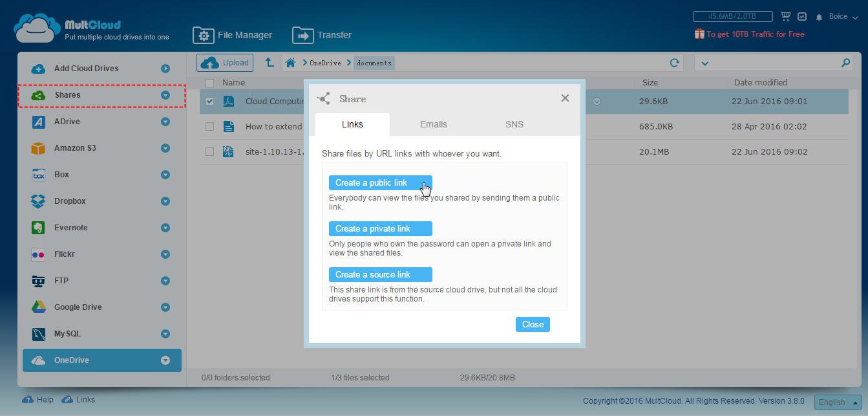868x416 pixels.
Task: Click the red gift box icon
Action: click(x=699, y=34)
